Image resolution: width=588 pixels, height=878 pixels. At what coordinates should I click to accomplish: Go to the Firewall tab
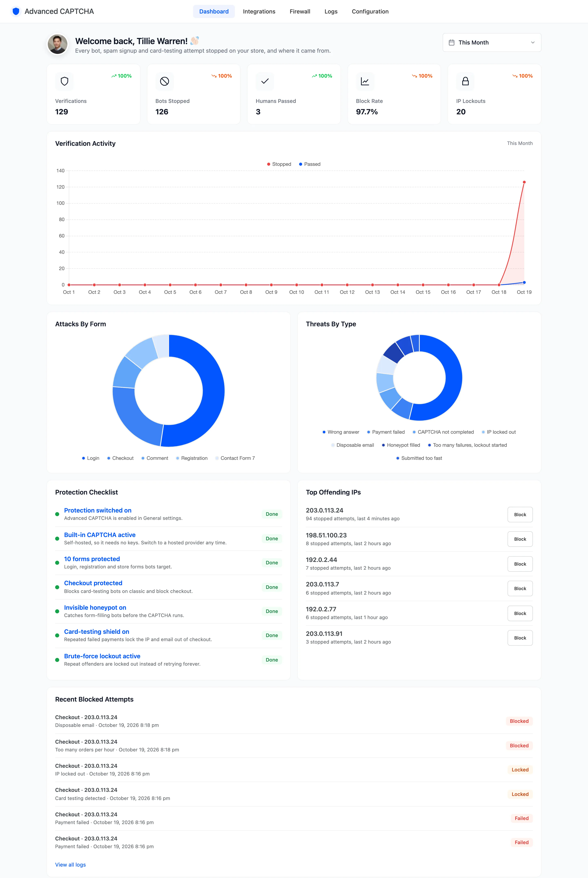[300, 11]
